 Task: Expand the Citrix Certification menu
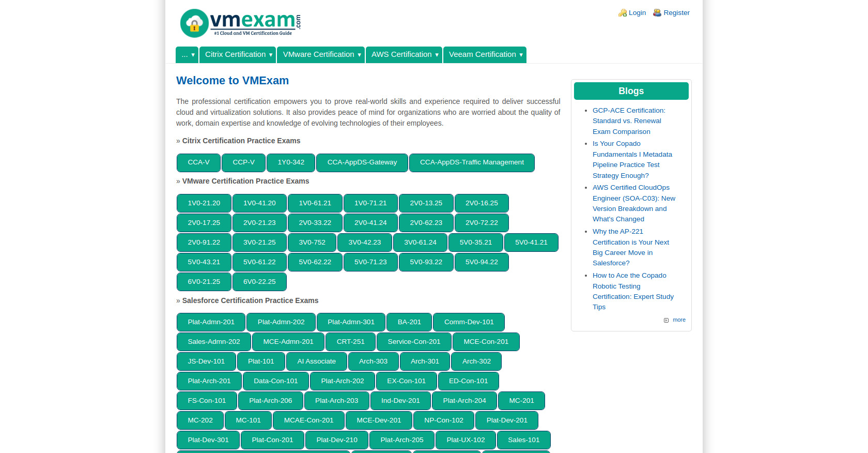pyautogui.click(x=238, y=55)
